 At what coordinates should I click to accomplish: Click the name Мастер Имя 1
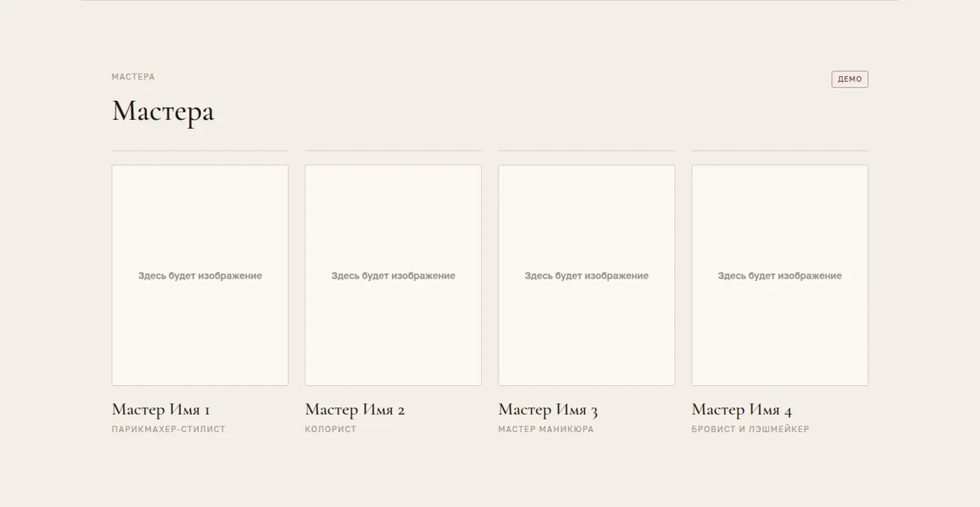[x=161, y=410]
